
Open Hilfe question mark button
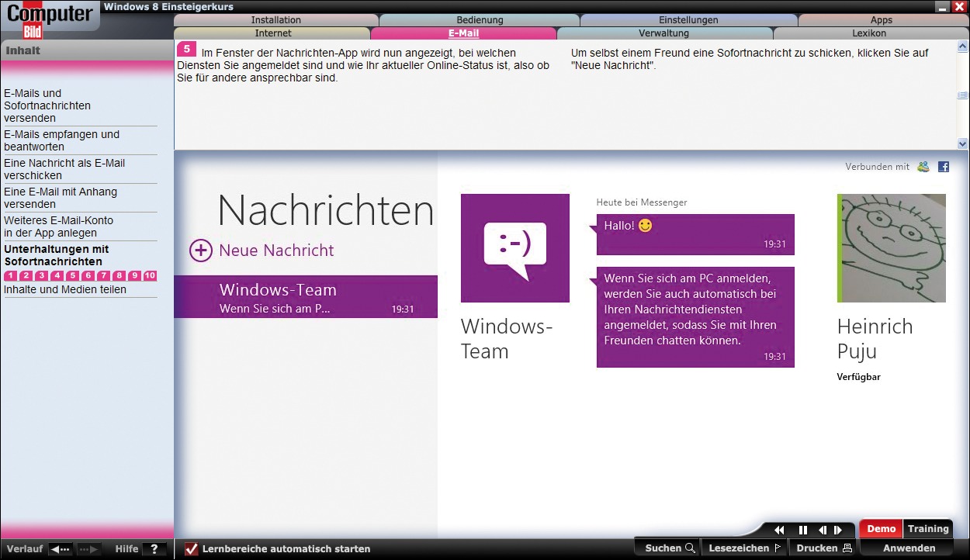coord(154,549)
